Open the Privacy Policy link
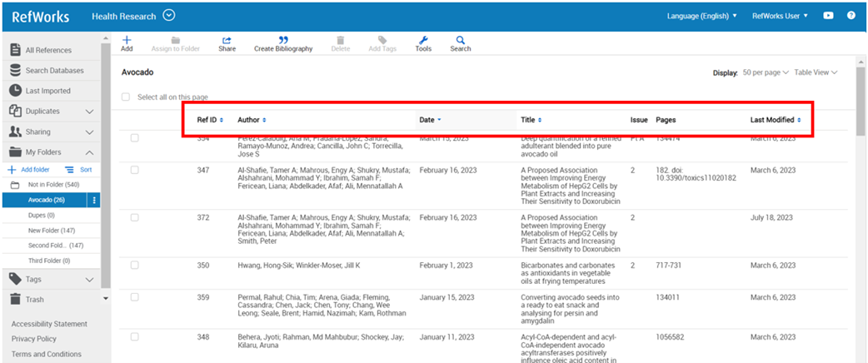Image resolution: width=868 pixels, height=363 pixels. [x=34, y=339]
